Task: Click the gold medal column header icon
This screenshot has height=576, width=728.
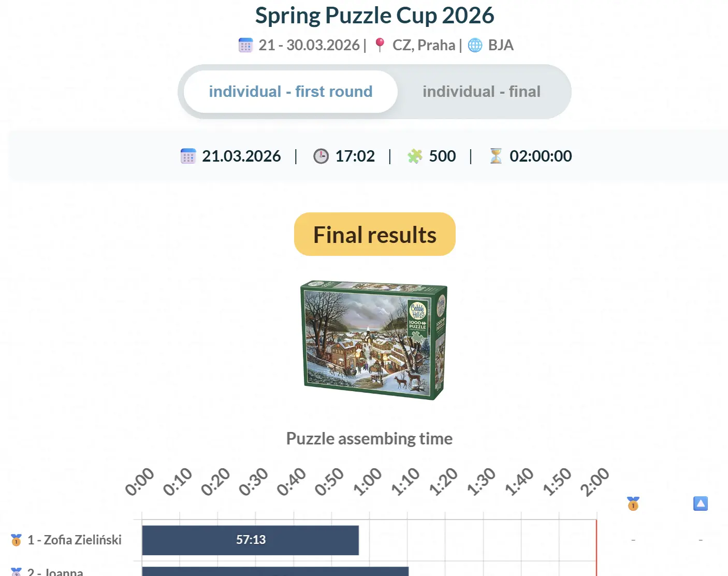Action: click(x=633, y=503)
